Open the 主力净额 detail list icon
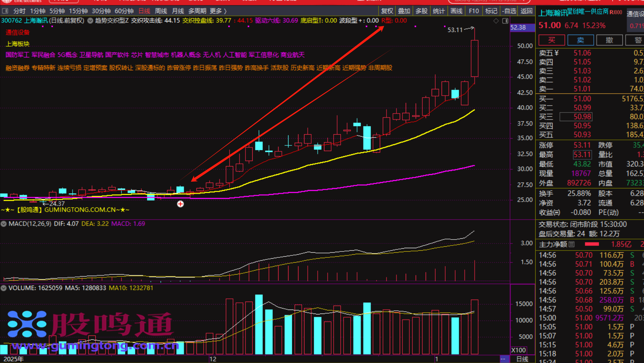 [572, 244]
